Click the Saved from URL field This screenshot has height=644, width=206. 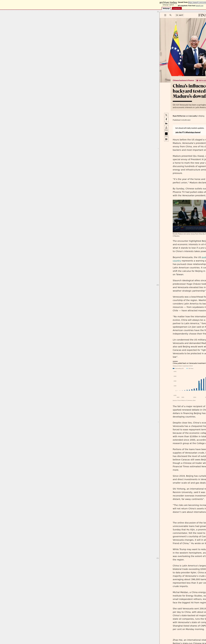click(x=197, y=2)
